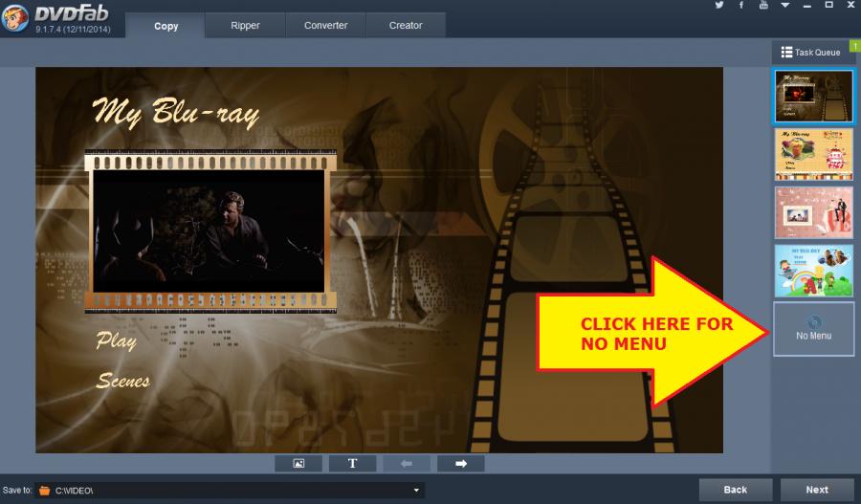The height and width of the screenshot is (504, 861).
Task: Click the Back button
Action: pos(736,490)
